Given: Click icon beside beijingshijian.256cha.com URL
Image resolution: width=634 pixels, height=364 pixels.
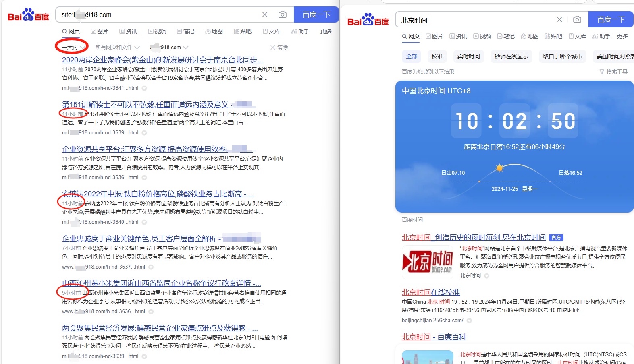Looking at the screenshot, I should point(469,321).
